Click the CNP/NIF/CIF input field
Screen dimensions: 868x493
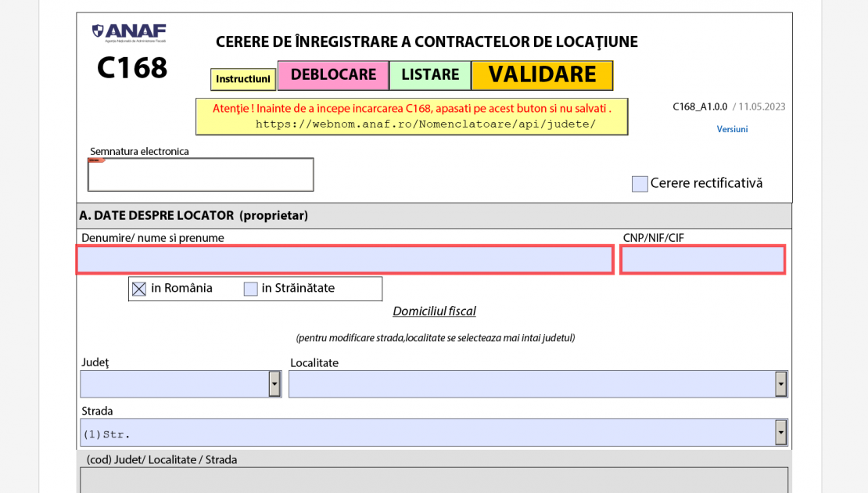[x=702, y=259]
